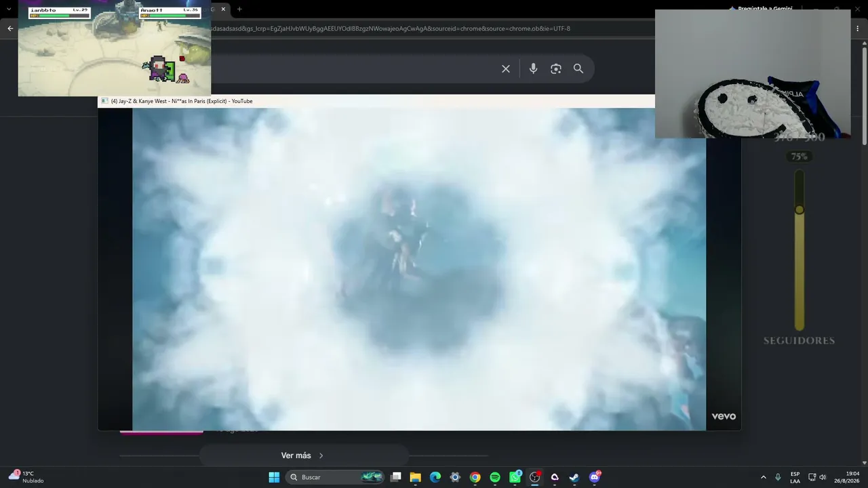
Task: Open the white triangle-logo app in taskbar
Action: pyautogui.click(x=555, y=477)
